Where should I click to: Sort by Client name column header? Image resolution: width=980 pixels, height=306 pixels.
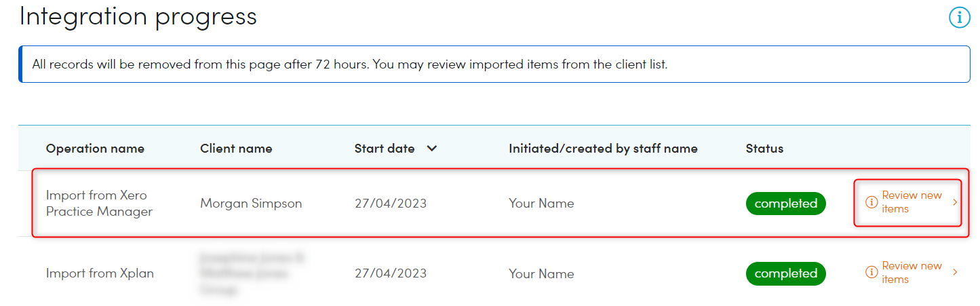[236, 149]
